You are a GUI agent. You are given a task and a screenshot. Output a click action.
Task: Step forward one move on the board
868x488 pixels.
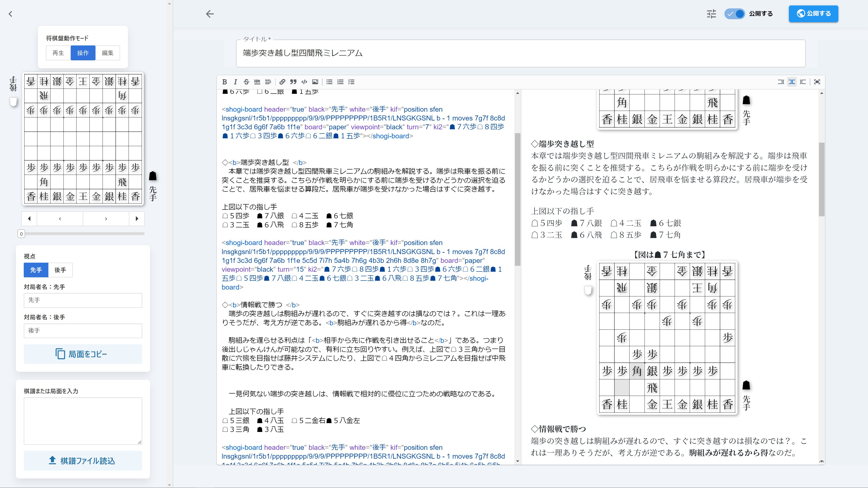[106, 219]
